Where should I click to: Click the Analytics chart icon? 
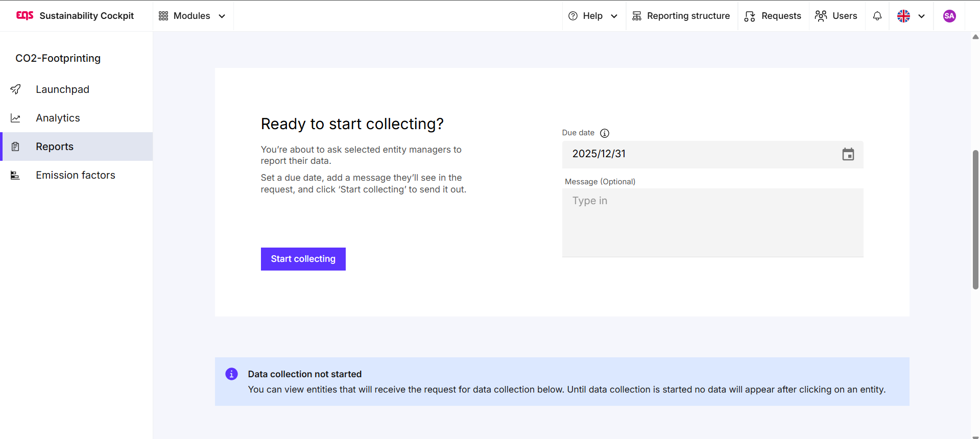(16, 118)
